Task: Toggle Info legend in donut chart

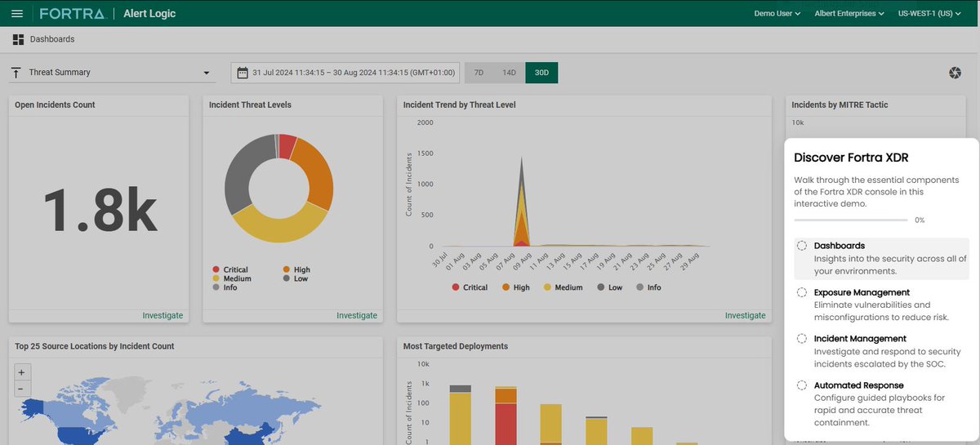Action: pos(225,287)
